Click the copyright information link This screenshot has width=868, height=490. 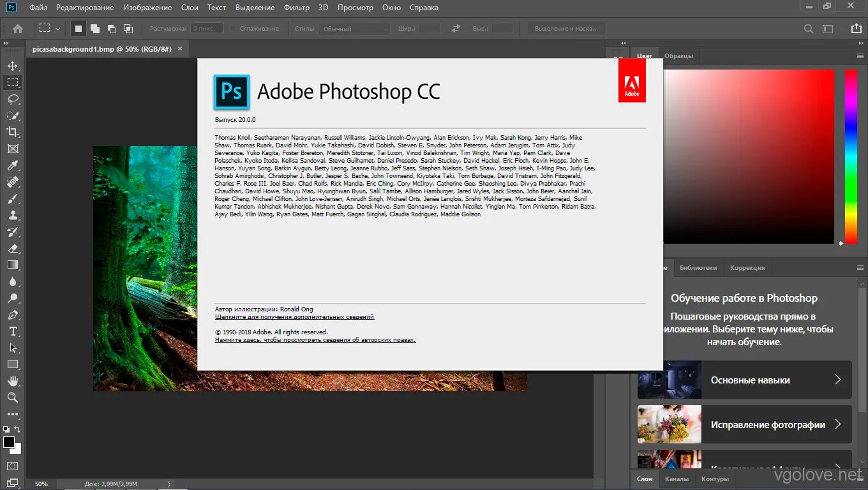[315, 340]
